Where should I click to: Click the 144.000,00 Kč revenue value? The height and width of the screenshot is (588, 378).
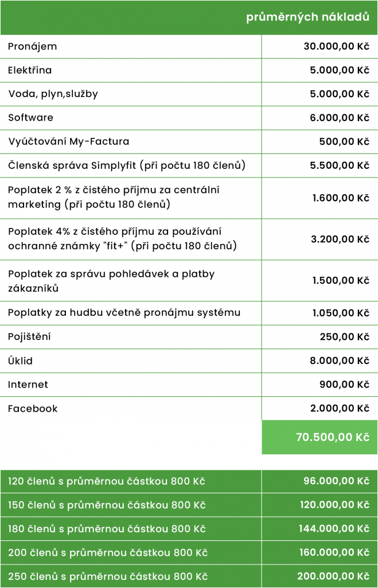[x=334, y=529]
